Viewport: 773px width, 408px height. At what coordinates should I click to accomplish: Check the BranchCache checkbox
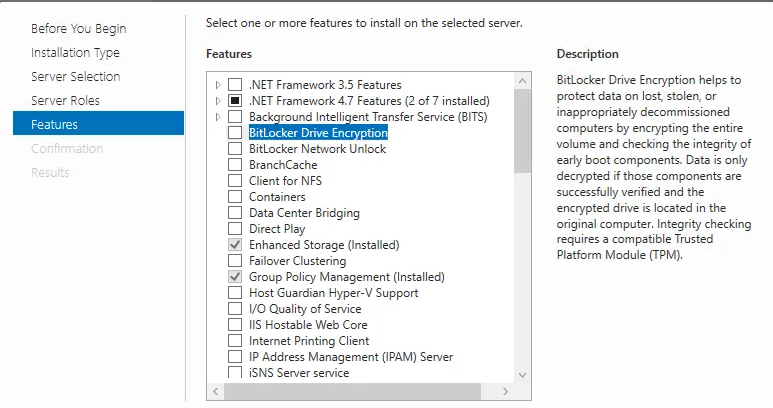tap(235, 165)
